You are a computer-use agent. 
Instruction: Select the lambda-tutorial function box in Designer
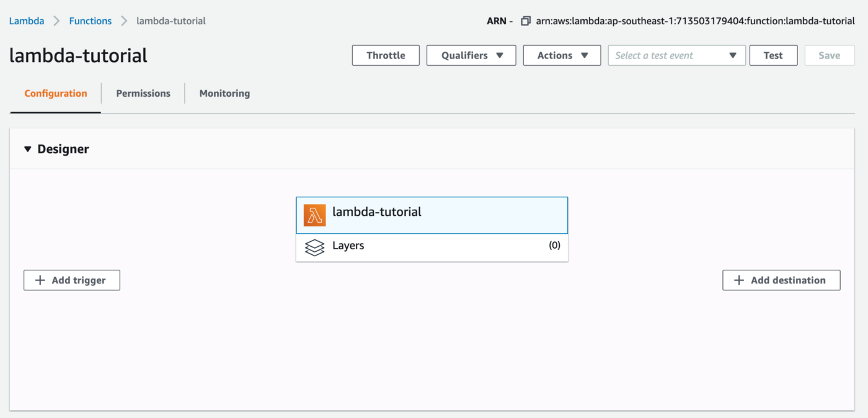pyautogui.click(x=432, y=215)
